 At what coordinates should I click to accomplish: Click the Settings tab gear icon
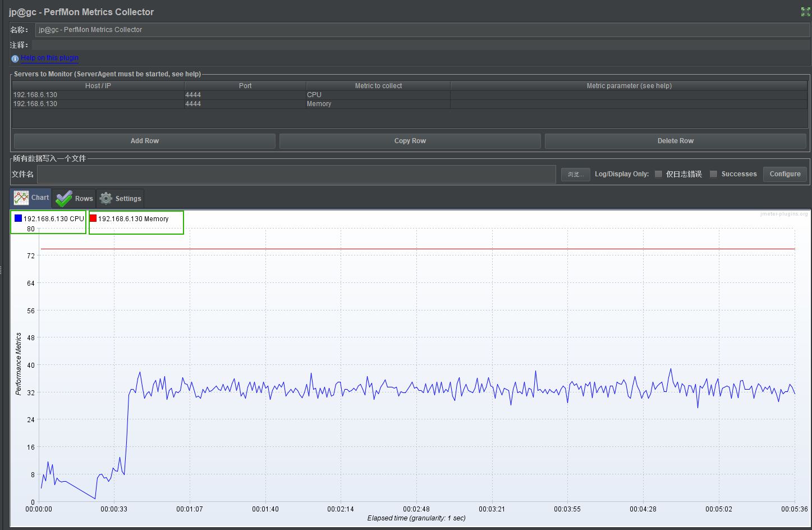tap(106, 198)
